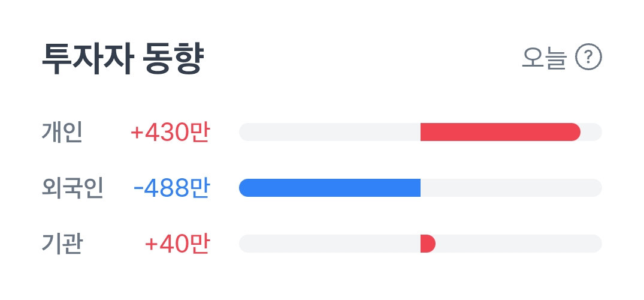Click the gray end cap of 개인 bar

click(x=592, y=132)
